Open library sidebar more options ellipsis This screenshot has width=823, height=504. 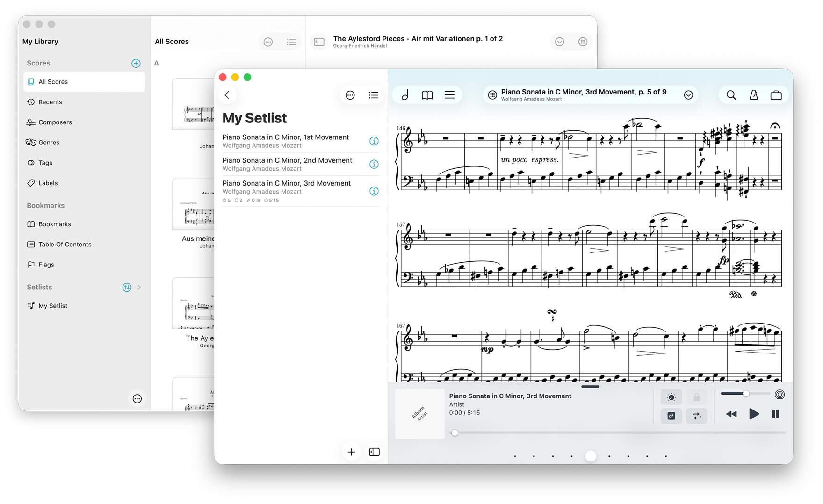tap(137, 399)
